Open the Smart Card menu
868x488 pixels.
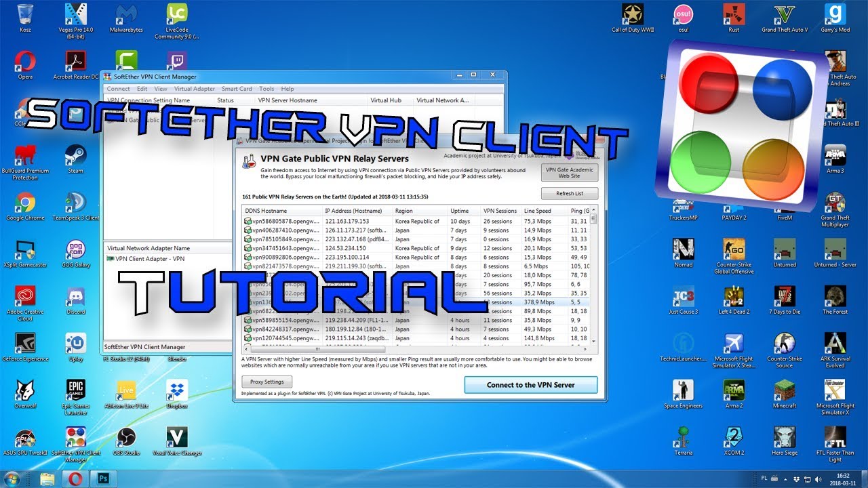coord(237,89)
